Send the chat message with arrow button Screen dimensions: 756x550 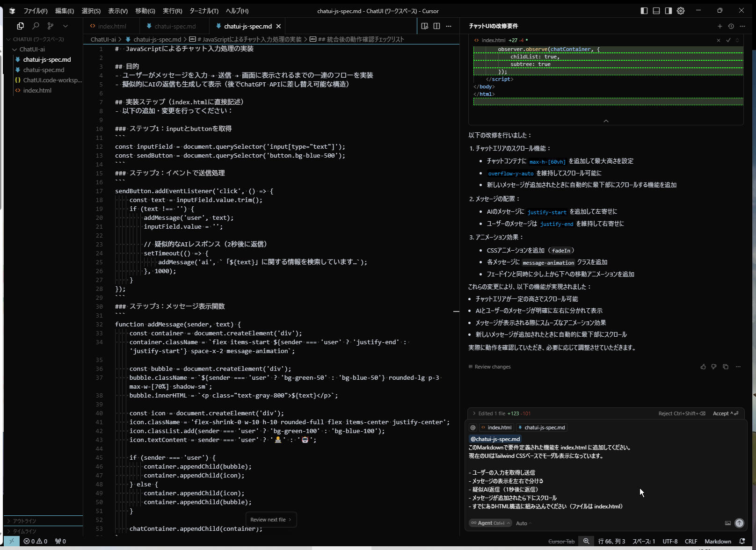[x=739, y=523]
